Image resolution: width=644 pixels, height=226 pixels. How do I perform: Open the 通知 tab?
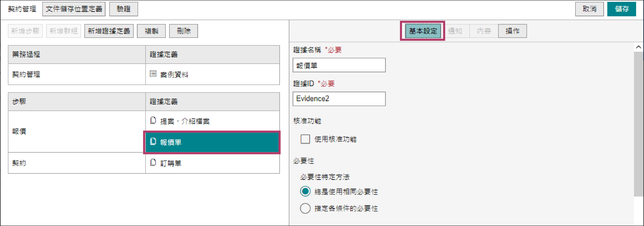455,31
